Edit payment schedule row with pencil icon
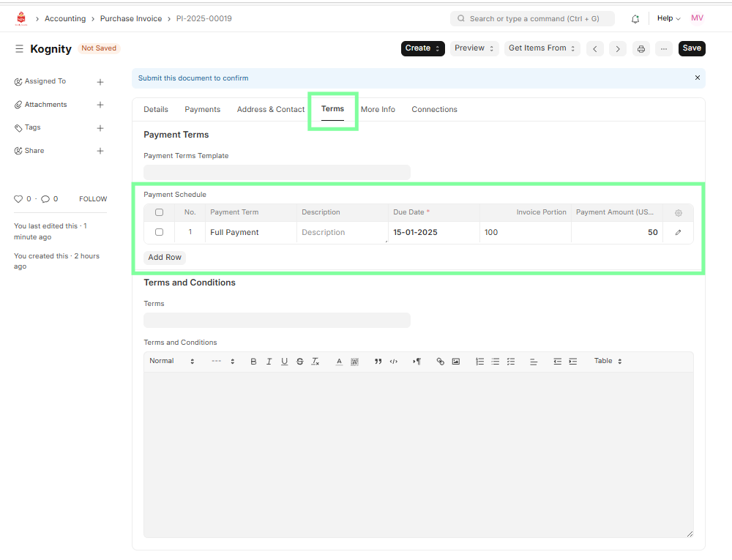 pos(678,233)
